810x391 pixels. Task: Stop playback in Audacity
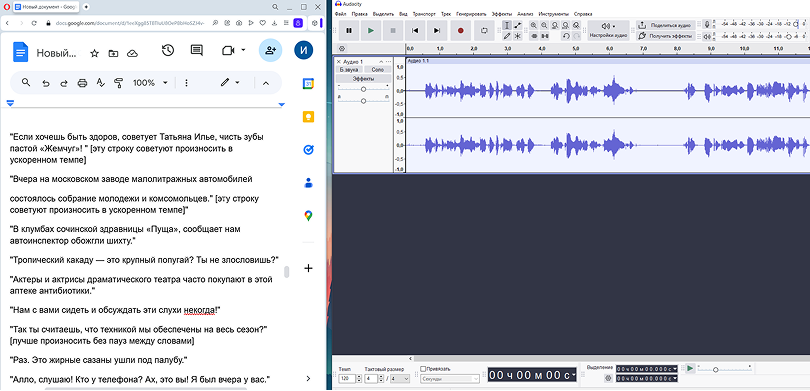[393, 30]
